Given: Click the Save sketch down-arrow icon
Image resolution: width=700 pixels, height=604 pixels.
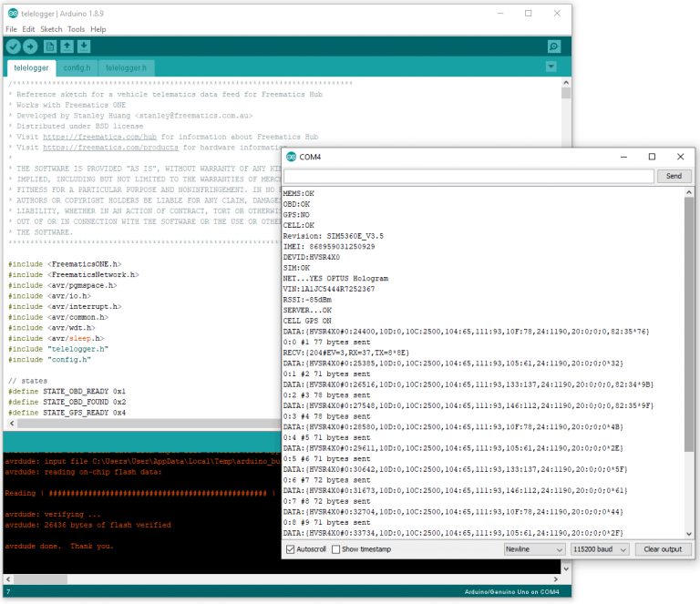Looking at the screenshot, I should tap(84, 46).
